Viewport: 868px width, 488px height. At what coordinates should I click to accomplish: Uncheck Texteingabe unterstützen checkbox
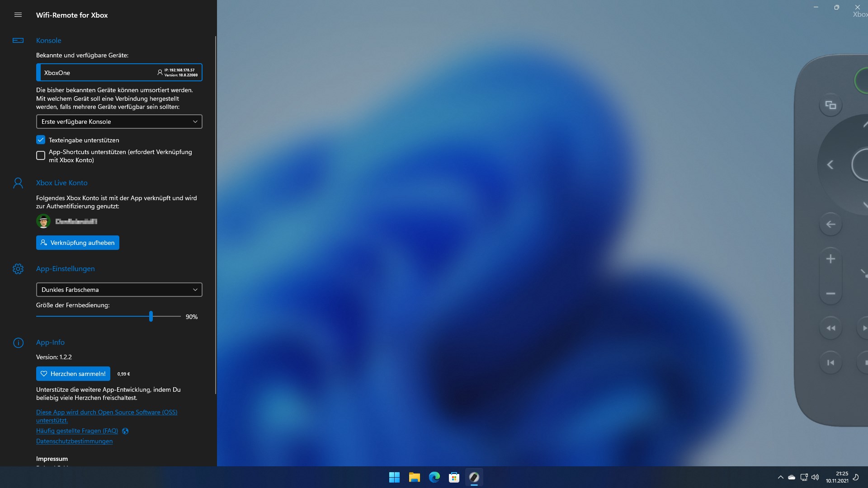(x=41, y=140)
